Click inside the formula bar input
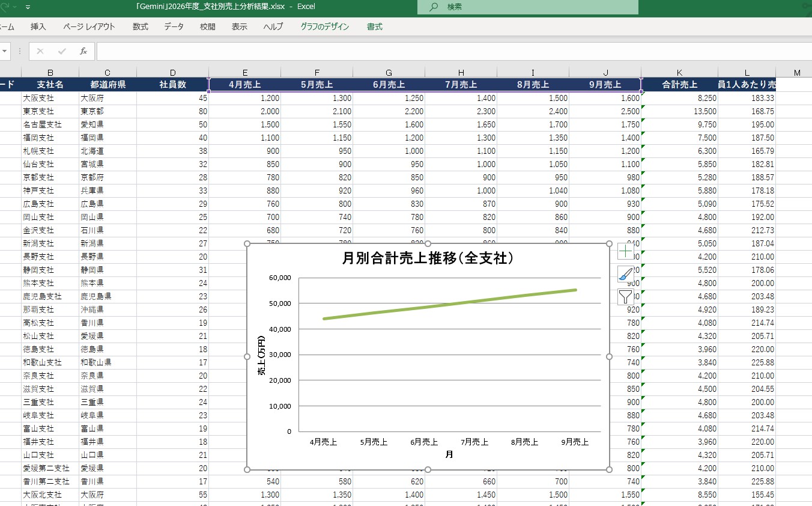Image resolution: width=812 pixels, height=506 pixels. tap(453, 51)
